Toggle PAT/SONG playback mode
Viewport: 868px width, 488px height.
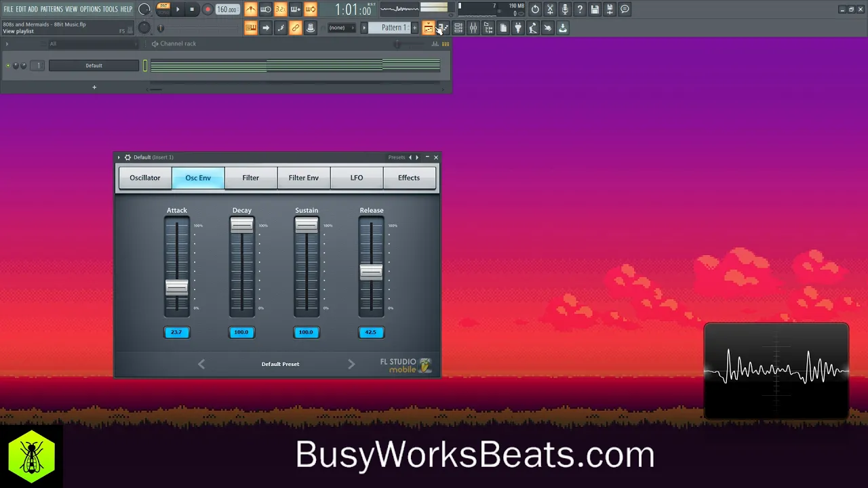click(163, 9)
